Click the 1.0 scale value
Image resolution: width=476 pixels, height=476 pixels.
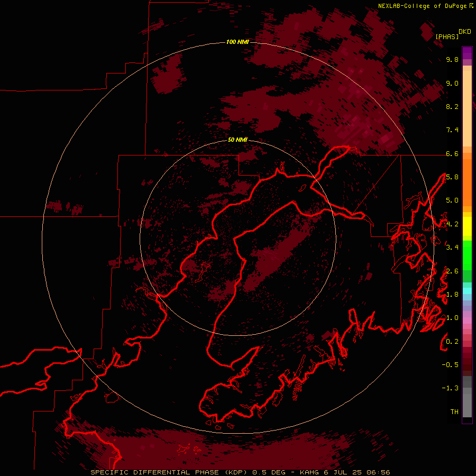coord(452,318)
